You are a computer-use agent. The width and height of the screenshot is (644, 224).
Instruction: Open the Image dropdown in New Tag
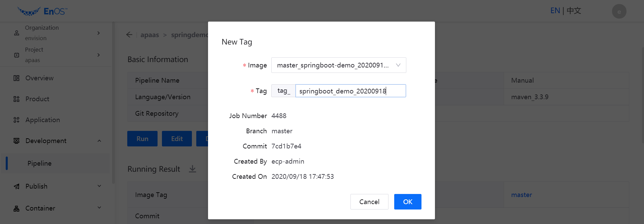338,65
